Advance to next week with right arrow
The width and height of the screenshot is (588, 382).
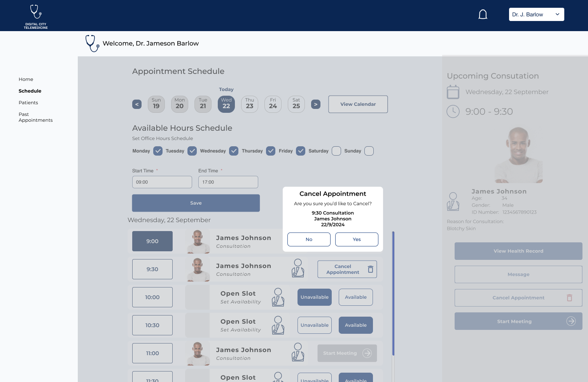316,104
